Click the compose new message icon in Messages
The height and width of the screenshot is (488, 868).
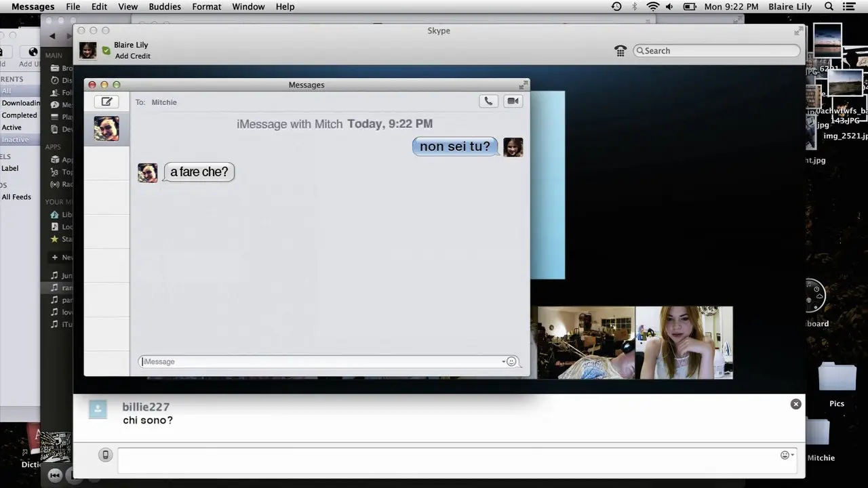click(x=106, y=102)
